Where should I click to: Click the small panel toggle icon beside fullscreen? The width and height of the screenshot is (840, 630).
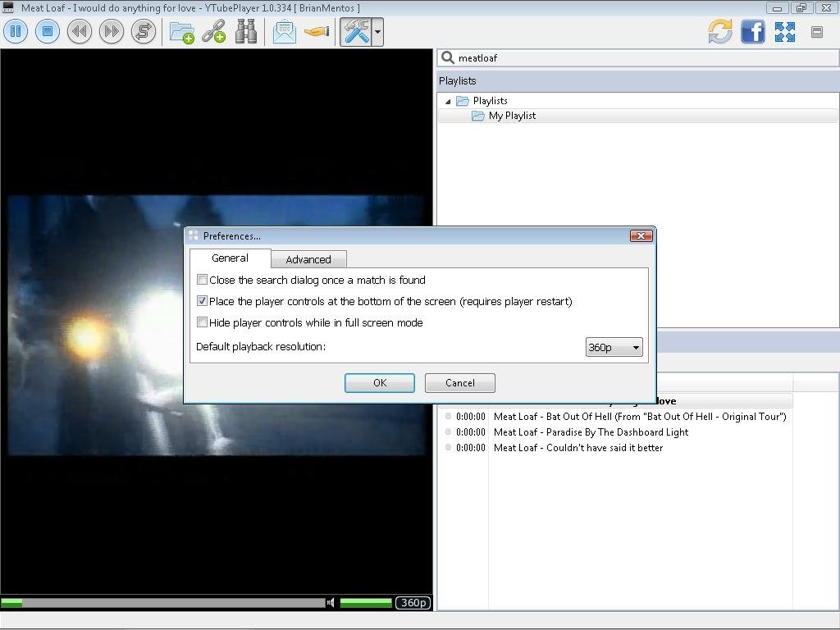pos(817,32)
